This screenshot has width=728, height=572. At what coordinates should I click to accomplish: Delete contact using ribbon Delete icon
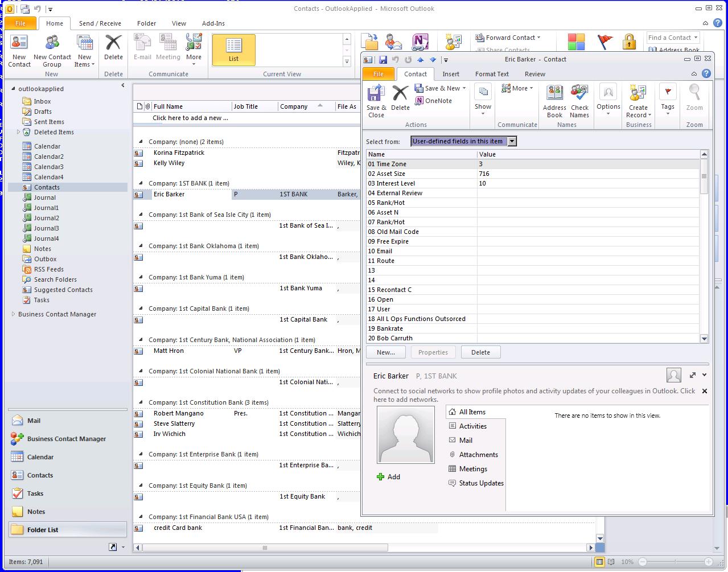point(400,97)
